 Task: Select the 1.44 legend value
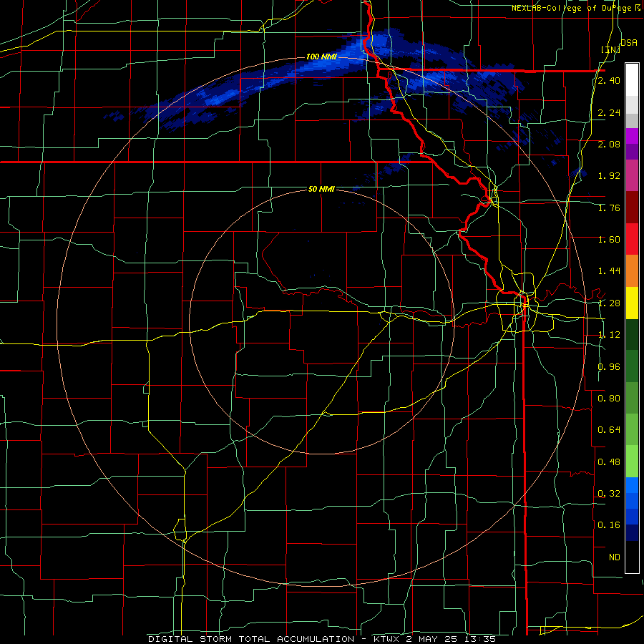pos(609,271)
